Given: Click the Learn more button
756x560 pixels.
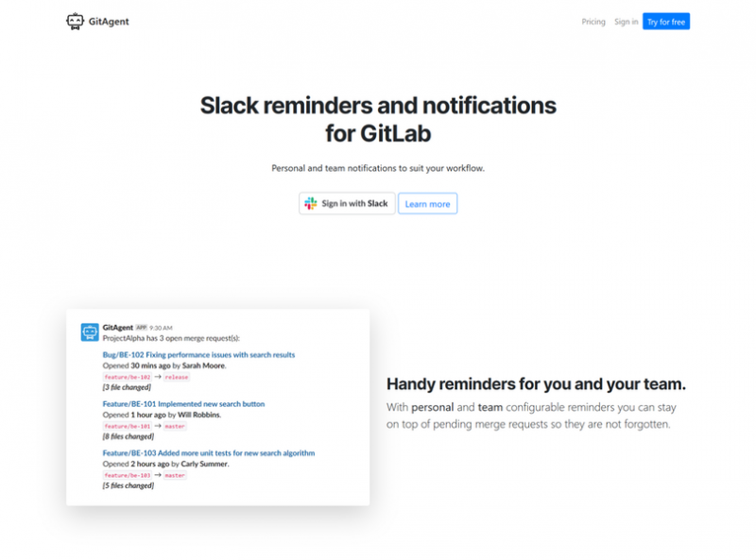Looking at the screenshot, I should click(427, 203).
